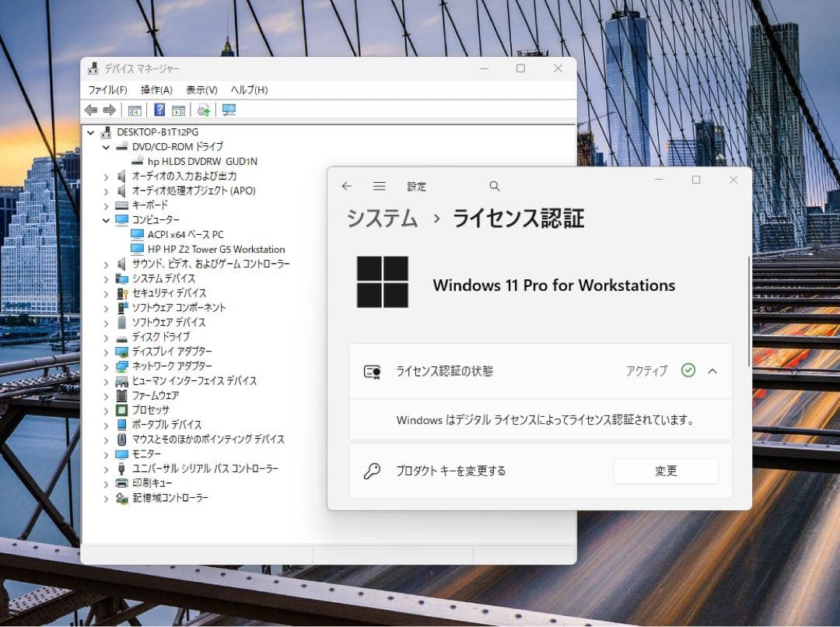Collapse the コンピューター node
The image size is (840, 627).
click(x=106, y=220)
